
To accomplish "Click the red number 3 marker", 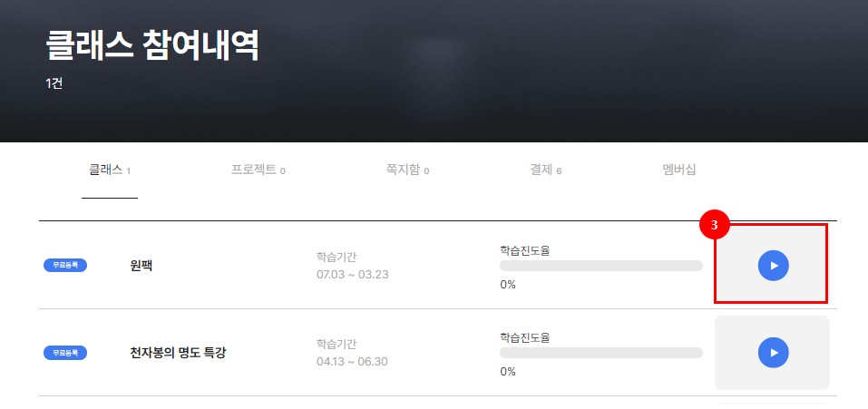I will coord(714,226).
